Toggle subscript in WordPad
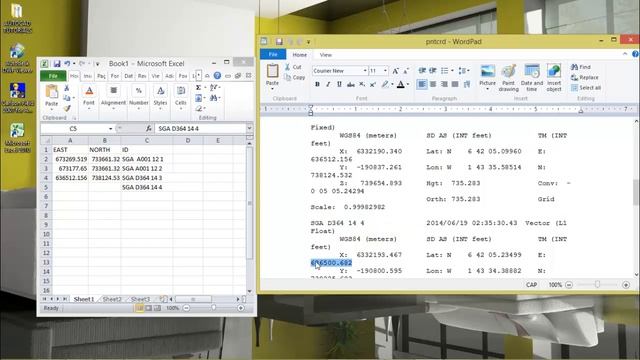The image size is (640, 360). [x=362, y=84]
